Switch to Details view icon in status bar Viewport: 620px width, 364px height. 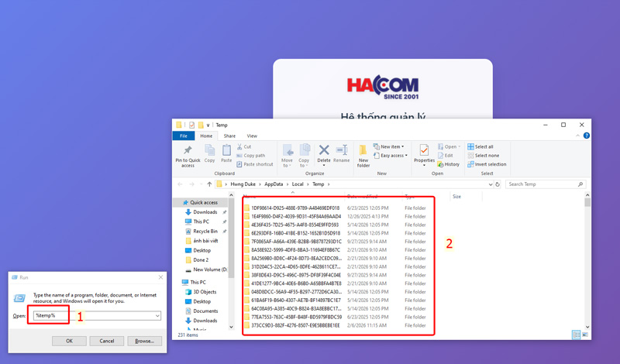click(x=576, y=335)
